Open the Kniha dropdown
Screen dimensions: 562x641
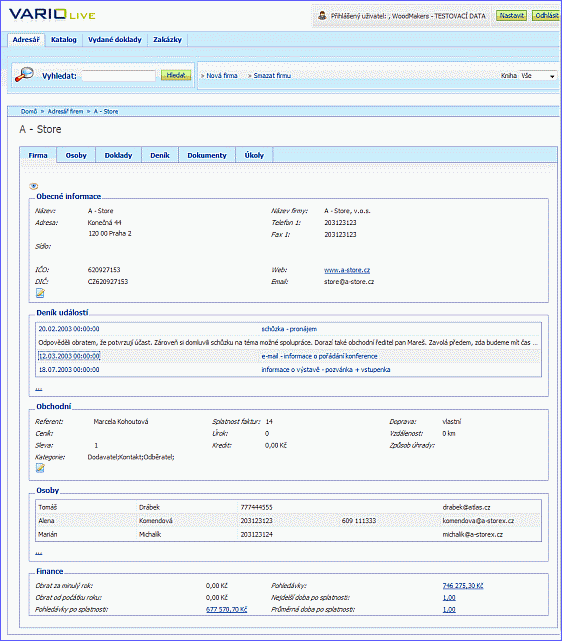tap(538, 76)
